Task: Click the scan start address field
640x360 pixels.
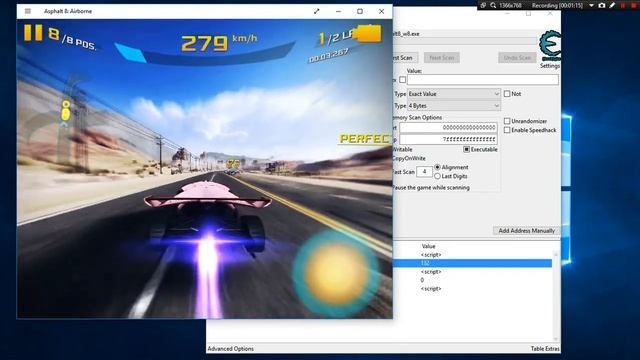Action: [448, 128]
